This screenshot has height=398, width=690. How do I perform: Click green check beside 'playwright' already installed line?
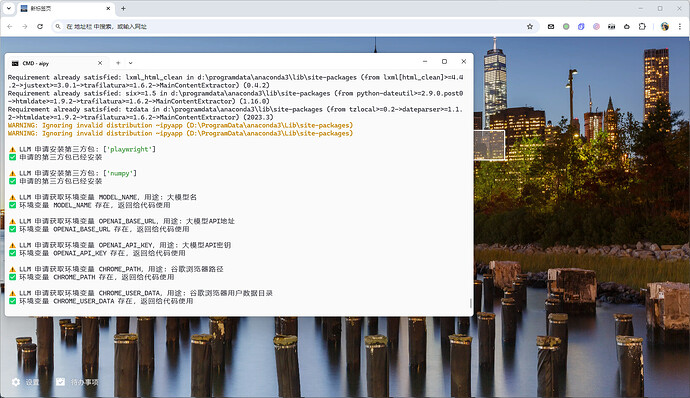point(12,157)
